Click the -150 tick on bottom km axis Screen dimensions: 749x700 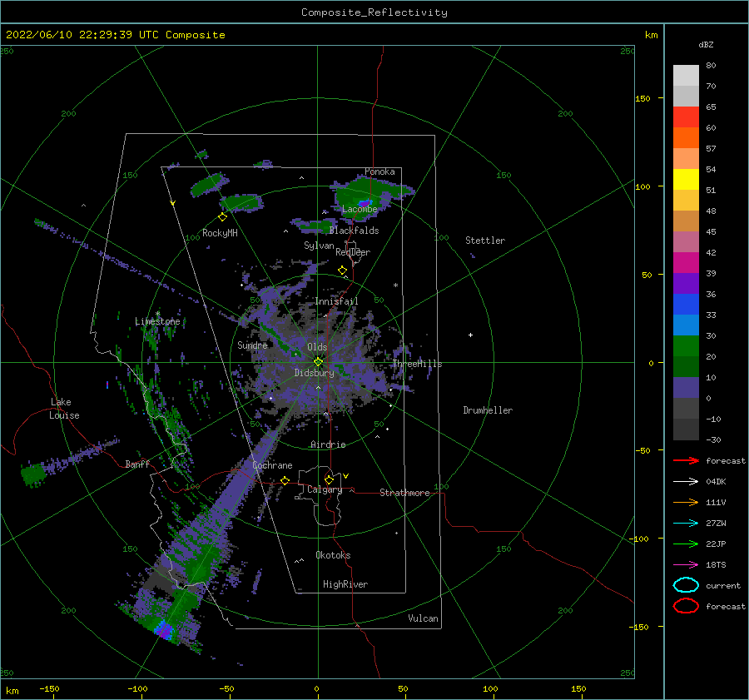pos(49,688)
